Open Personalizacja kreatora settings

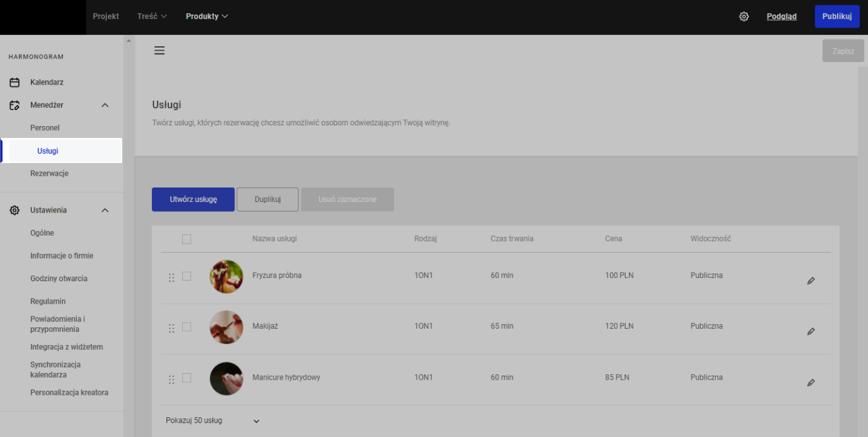(x=69, y=392)
